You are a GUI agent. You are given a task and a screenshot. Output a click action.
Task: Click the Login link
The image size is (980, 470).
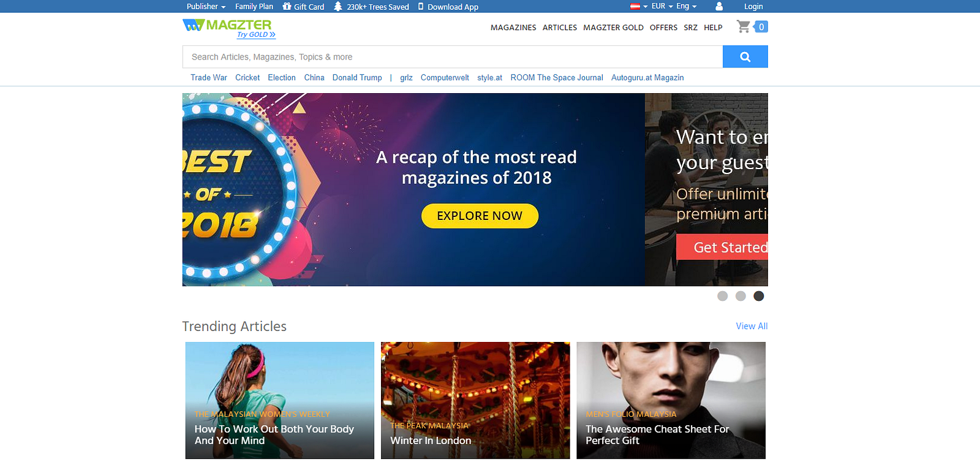(753, 7)
